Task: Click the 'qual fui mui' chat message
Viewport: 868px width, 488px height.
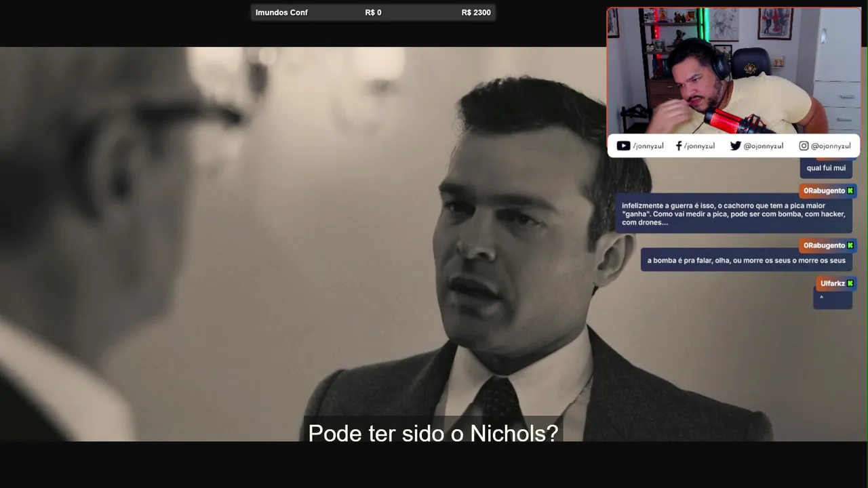Action: 826,168
